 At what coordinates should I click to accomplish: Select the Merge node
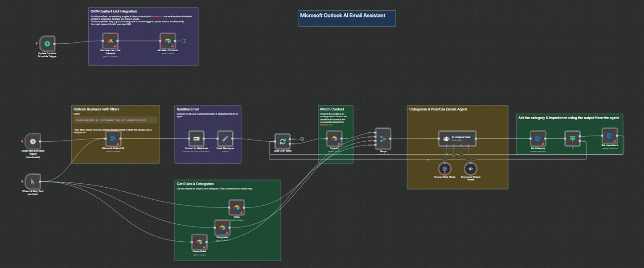383,139
